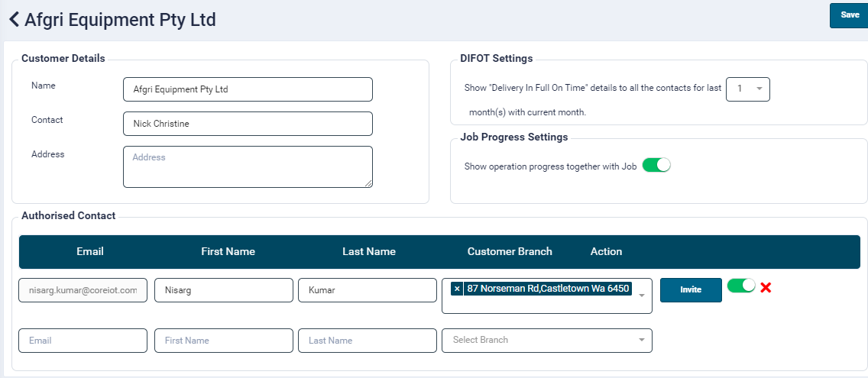This screenshot has height=378, width=868.
Task: Click the customer Name field
Action: click(248, 89)
